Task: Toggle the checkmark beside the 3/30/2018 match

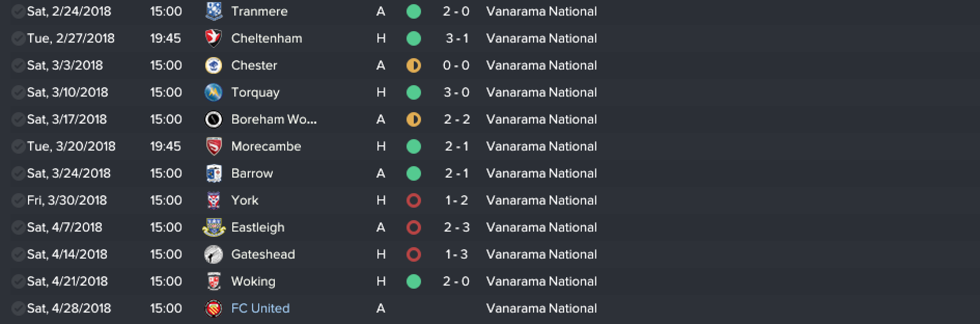Action: [x=18, y=200]
